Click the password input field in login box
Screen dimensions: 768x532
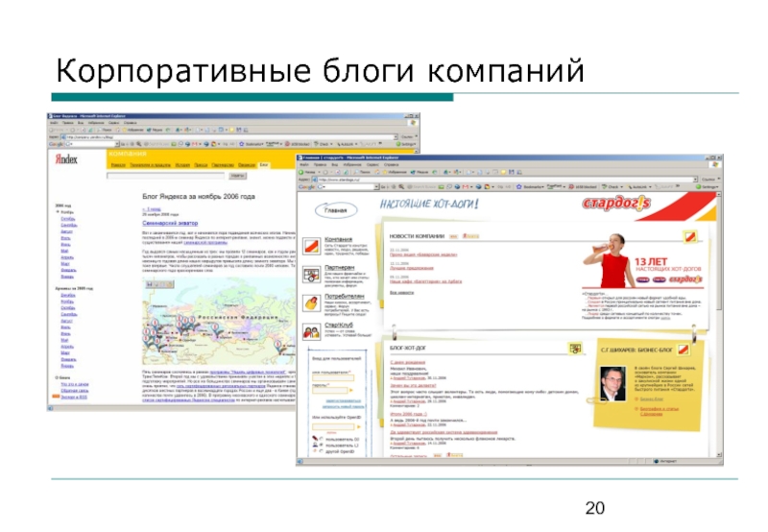[329, 391]
